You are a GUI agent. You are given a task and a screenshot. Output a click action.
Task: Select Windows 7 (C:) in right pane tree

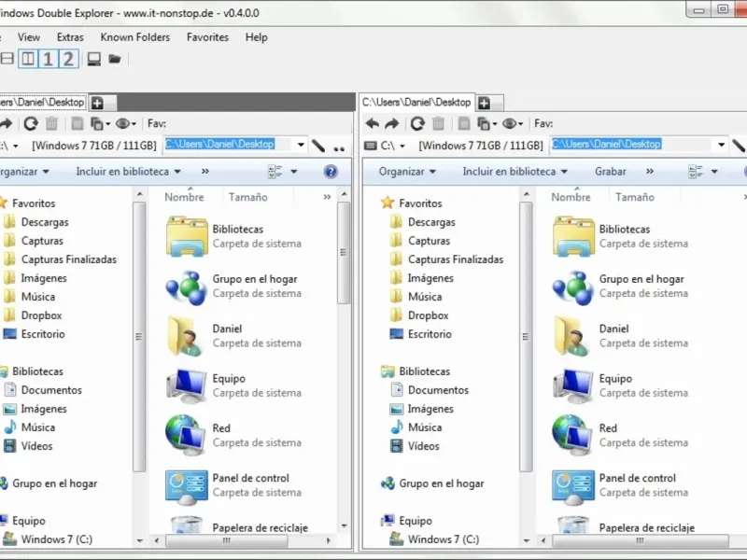click(443, 539)
